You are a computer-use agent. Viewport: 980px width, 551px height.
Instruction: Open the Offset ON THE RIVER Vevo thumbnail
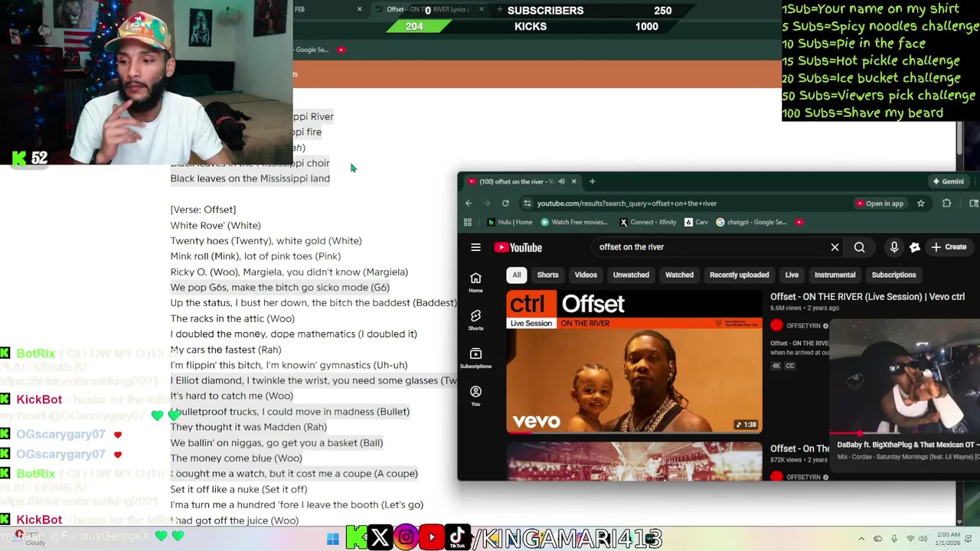(x=634, y=362)
